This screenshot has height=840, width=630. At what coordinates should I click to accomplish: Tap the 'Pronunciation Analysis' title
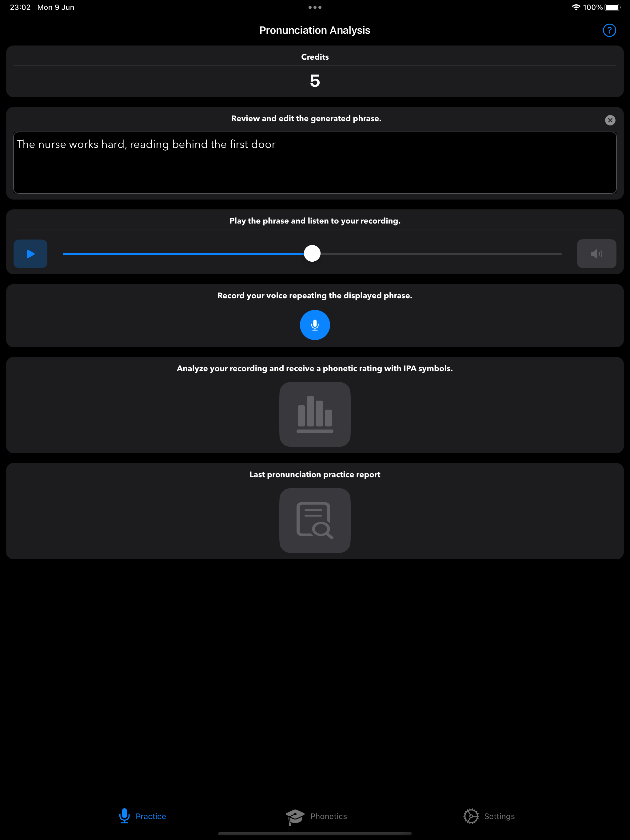click(315, 30)
